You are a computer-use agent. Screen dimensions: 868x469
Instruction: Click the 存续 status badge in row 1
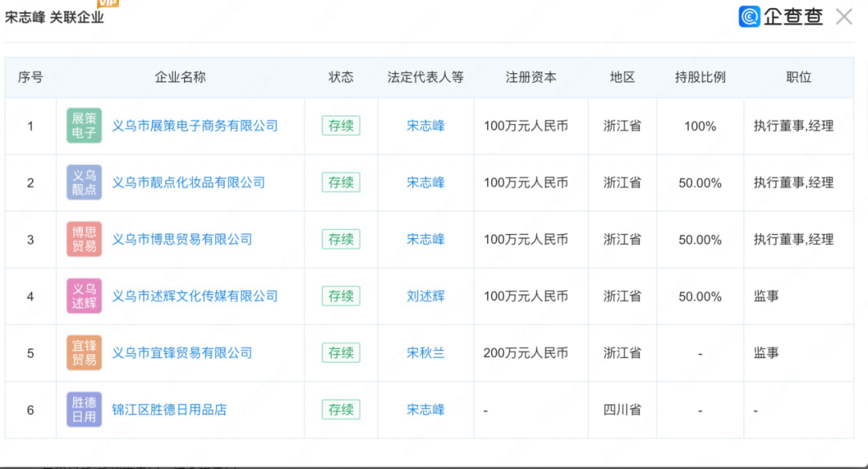[341, 125]
